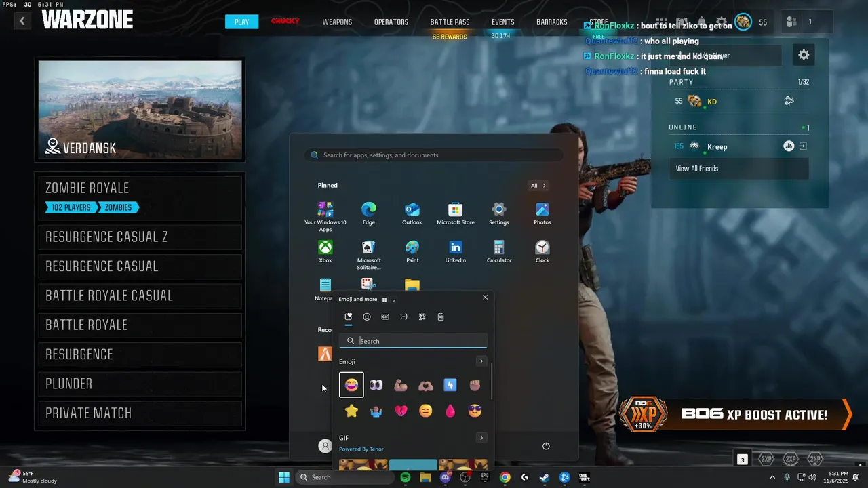Click the emoji panel vertical scrollbar
Screen dimensions: 868x488
click(492, 381)
